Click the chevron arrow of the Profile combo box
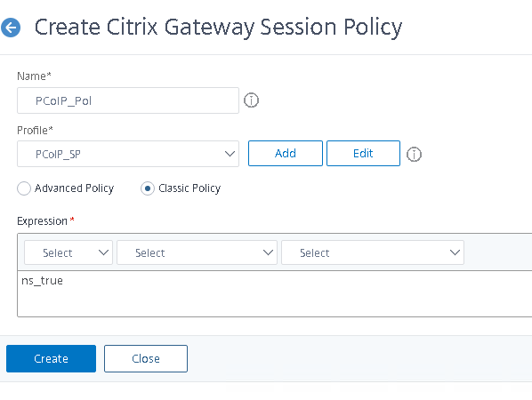 coord(230,154)
